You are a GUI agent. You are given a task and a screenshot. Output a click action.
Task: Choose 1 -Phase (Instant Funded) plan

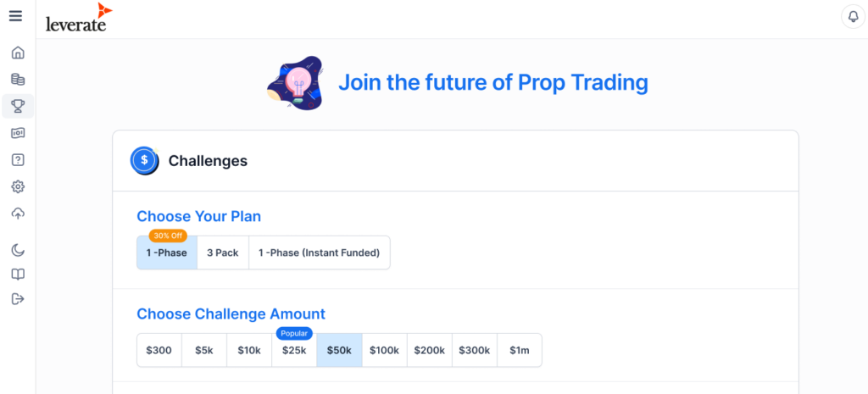click(x=319, y=252)
